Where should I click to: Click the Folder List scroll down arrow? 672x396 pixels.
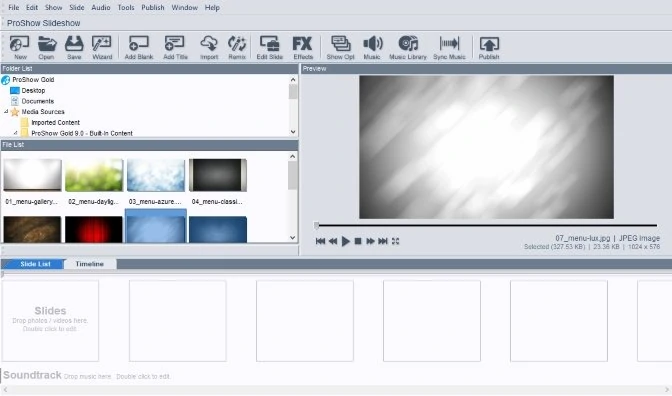point(293,132)
